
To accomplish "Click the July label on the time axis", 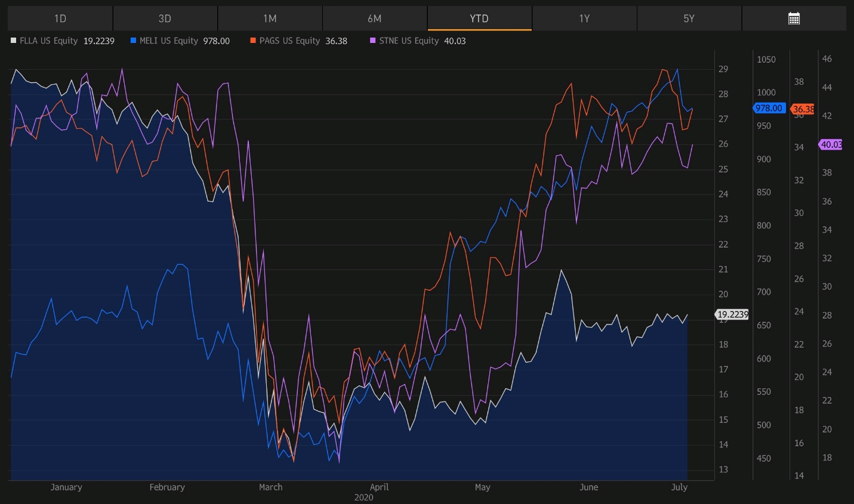I will click(x=680, y=487).
